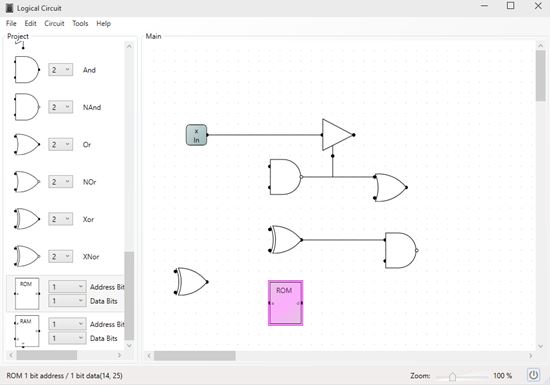Open the Help menu

[103, 23]
